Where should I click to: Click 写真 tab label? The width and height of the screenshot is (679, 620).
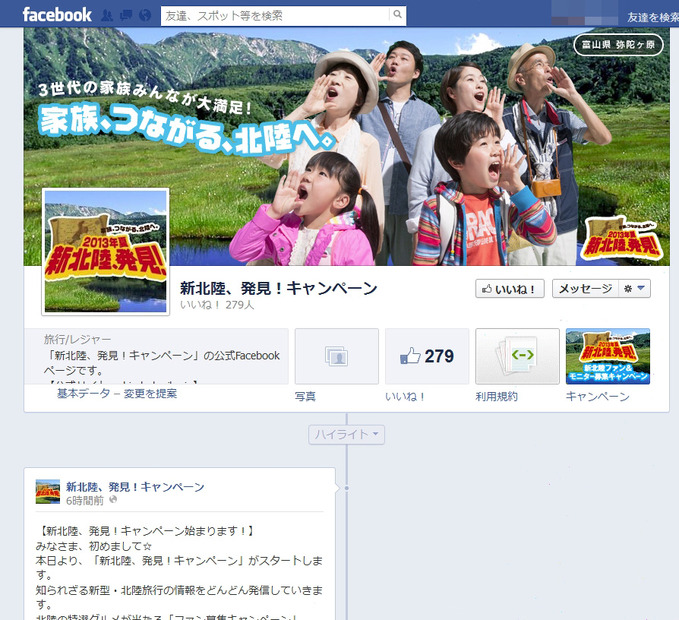tap(305, 397)
